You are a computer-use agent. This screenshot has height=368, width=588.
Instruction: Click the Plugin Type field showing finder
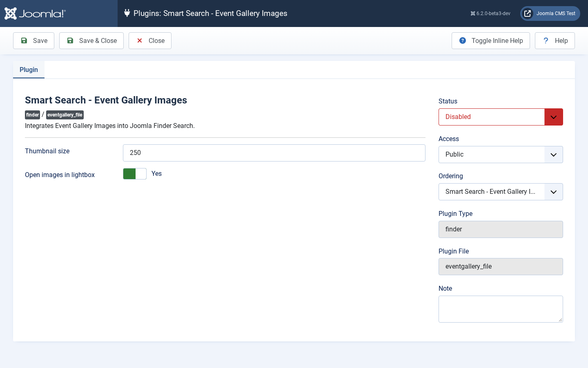(x=501, y=229)
